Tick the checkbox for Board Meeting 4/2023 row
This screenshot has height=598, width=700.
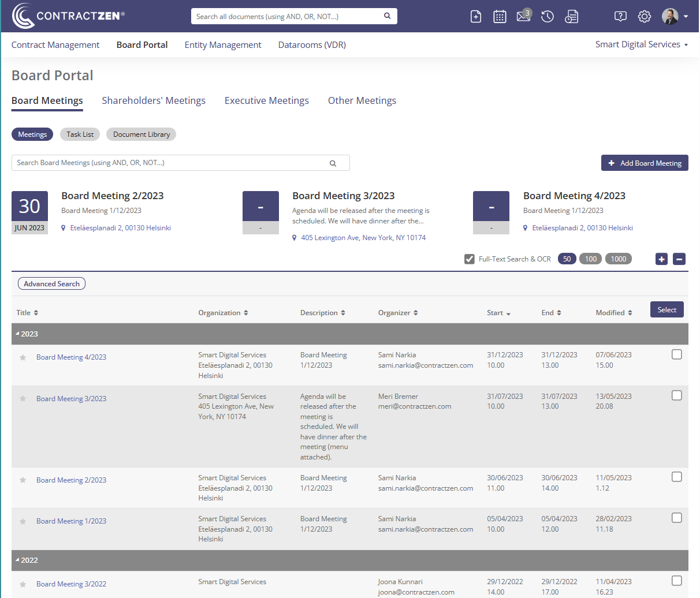point(677,354)
